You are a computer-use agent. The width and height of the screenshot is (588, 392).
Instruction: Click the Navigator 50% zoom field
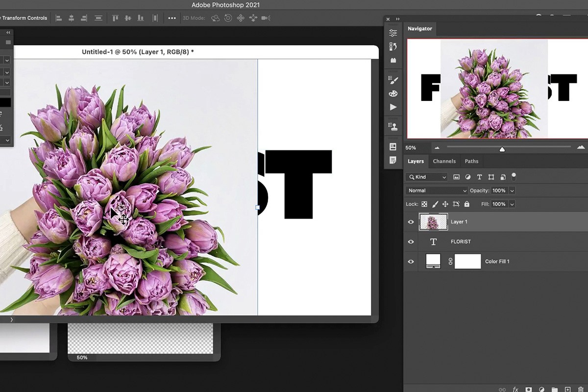(x=416, y=147)
